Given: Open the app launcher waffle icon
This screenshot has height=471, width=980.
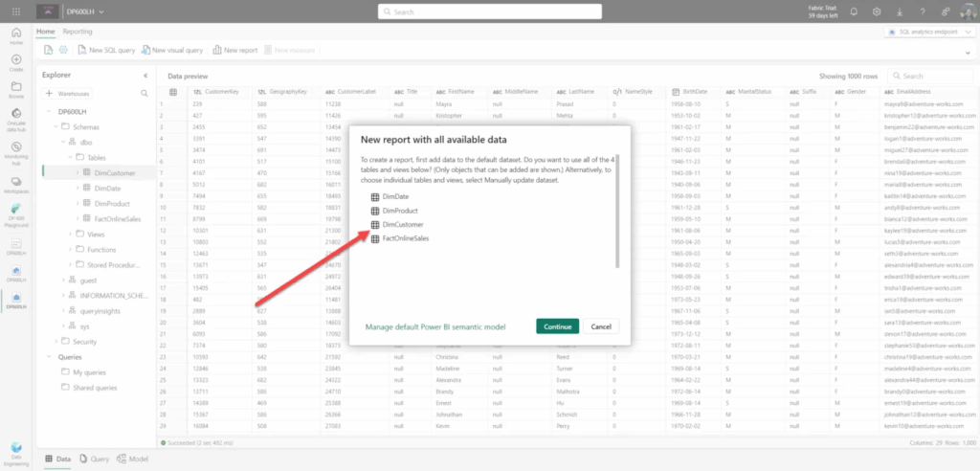Looking at the screenshot, I should point(16,11).
